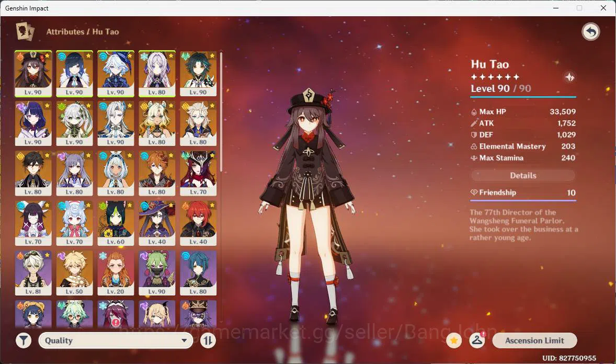Pick Keqing's Lv.80 portrait
Image resolution: width=616 pixels, height=364 pixels.
pyautogui.click(x=74, y=173)
